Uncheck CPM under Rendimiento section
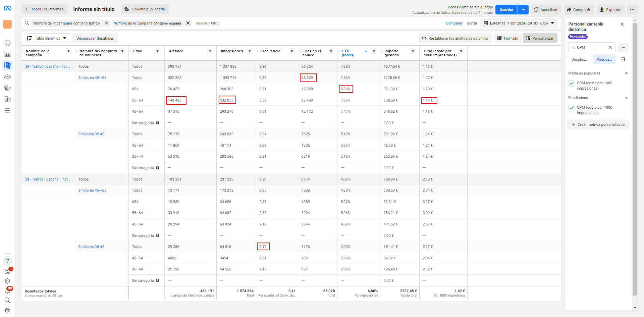This screenshot has height=317, width=644. (x=572, y=108)
